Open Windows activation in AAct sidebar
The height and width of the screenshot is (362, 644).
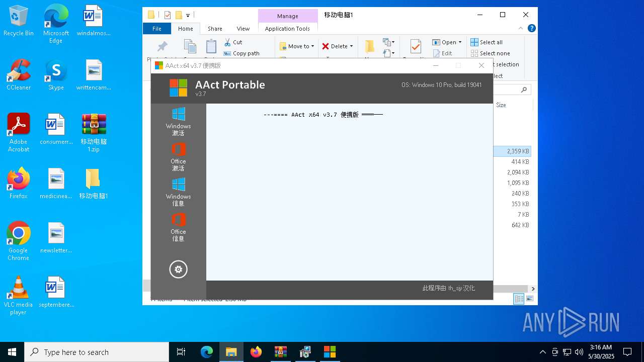[178, 122]
